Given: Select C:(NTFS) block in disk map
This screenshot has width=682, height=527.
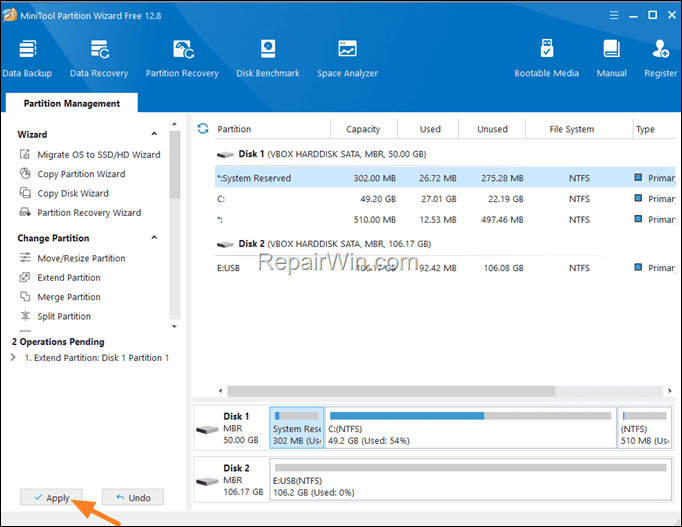Looking at the screenshot, I should [471, 427].
